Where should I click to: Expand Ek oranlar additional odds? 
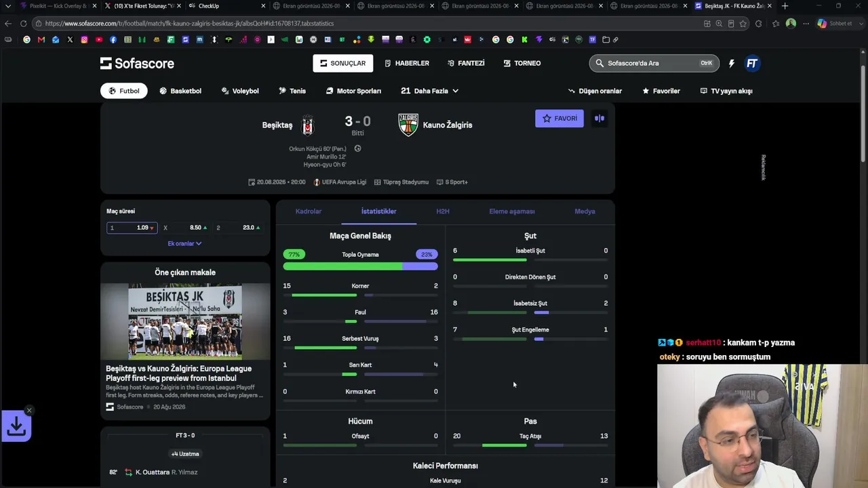(x=184, y=243)
